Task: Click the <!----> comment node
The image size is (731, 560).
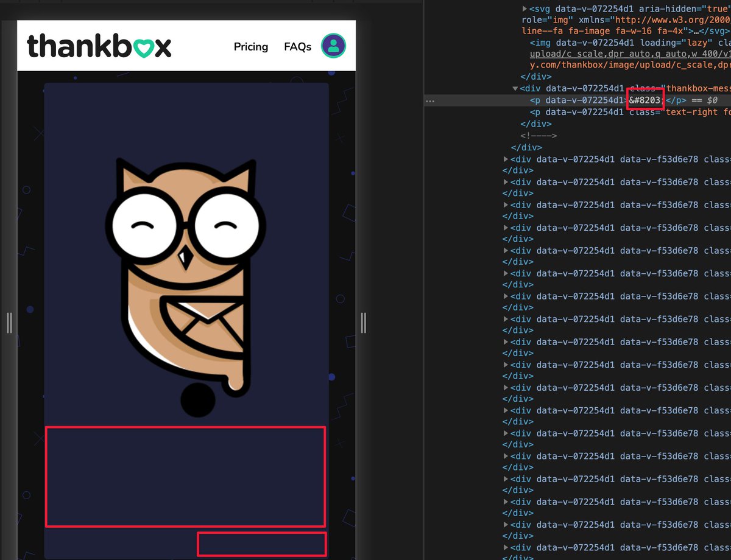Action: point(539,135)
